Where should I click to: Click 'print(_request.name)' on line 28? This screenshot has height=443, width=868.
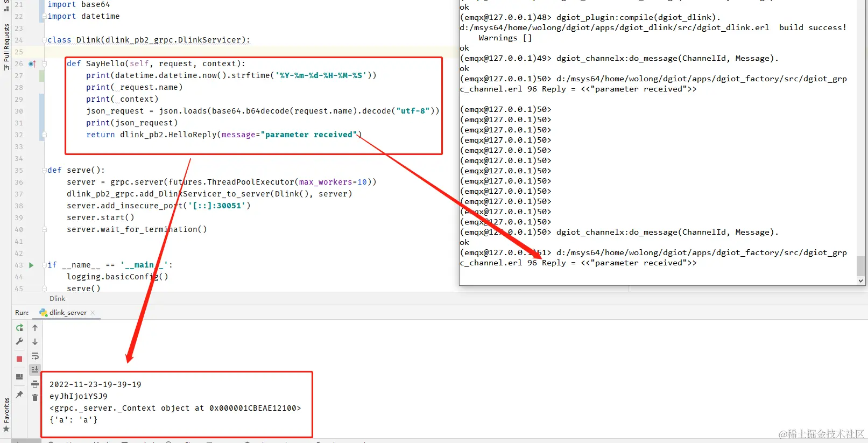pos(135,87)
